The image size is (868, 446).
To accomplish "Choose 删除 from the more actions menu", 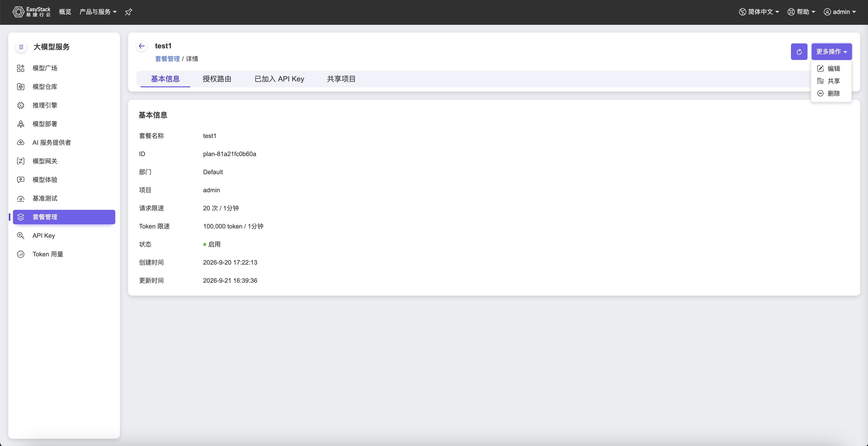I will (831, 93).
